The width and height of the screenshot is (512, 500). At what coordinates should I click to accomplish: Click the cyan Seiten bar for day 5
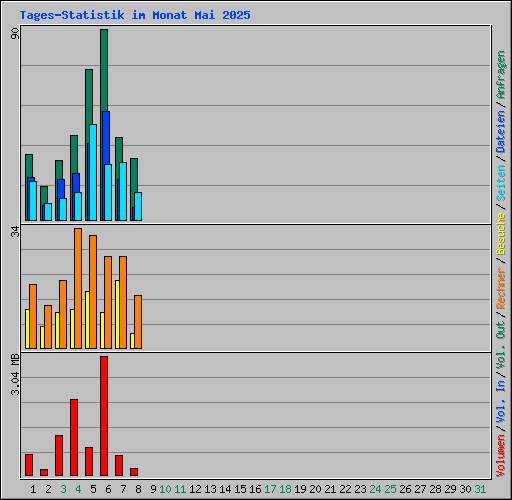tap(93, 172)
